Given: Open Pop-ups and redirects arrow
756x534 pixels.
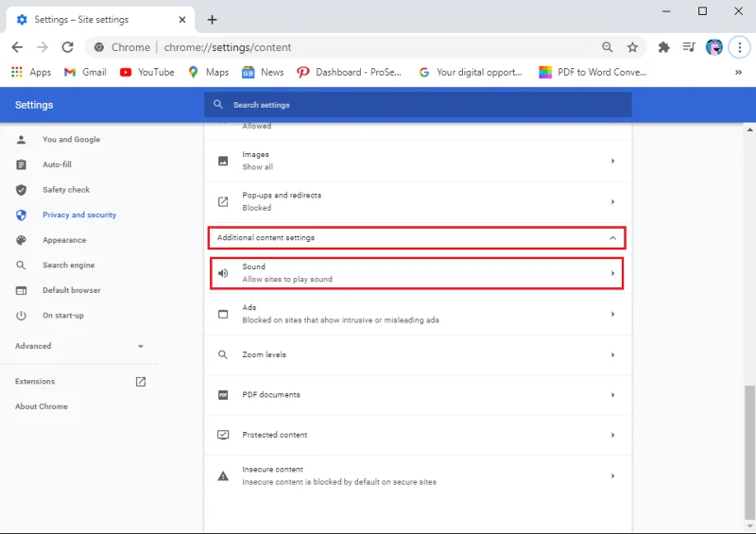Looking at the screenshot, I should tap(612, 201).
